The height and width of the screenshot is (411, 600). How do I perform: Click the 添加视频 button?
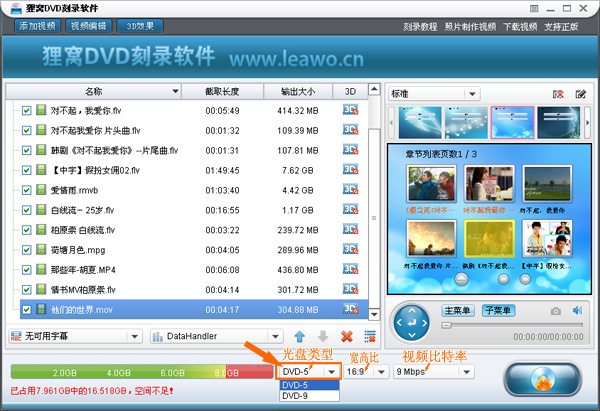[x=38, y=26]
